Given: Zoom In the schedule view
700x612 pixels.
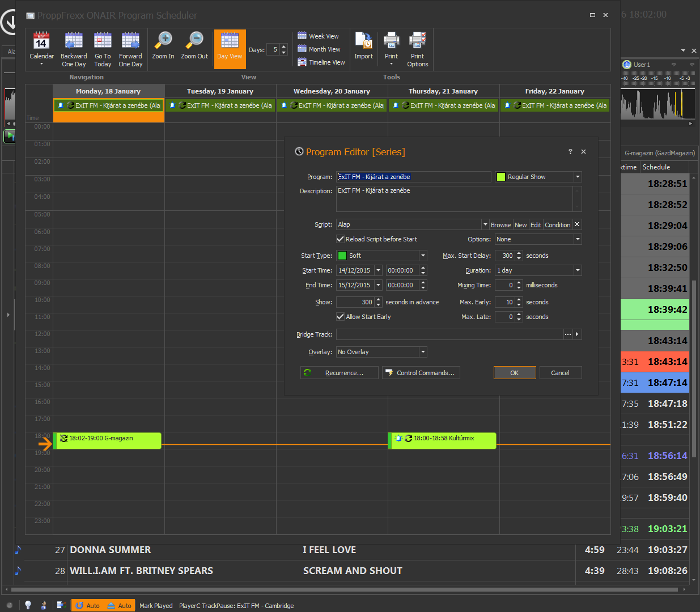Looking at the screenshot, I should point(163,46).
